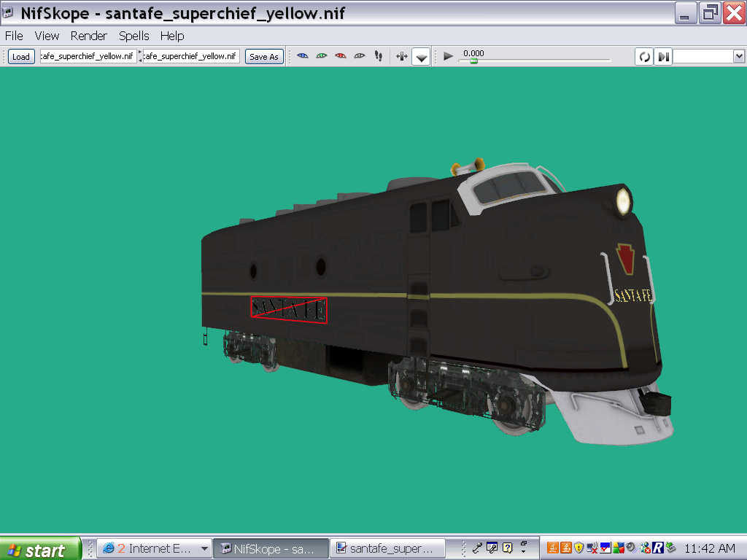Image resolution: width=747 pixels, height=560 pixels.
Task: Expand the Internet Explorer group arrow
Action: click(204, 548)
